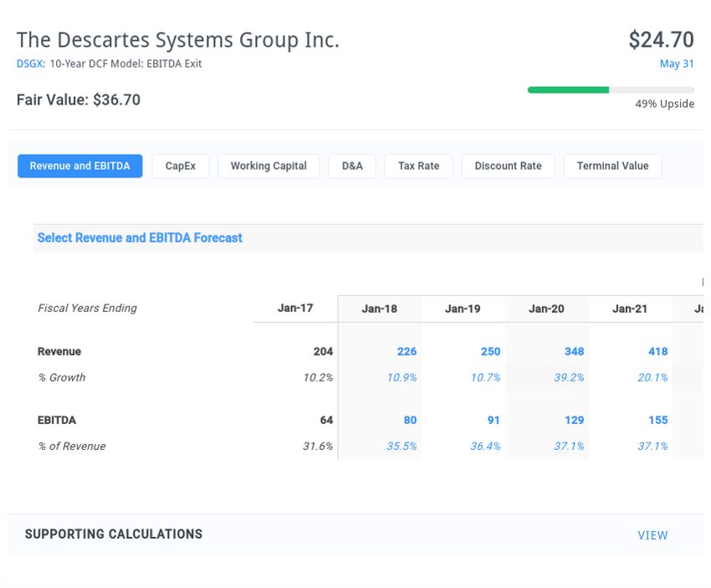The height and width of the screenshot is (588, 711).
Task: Click the Jan-17 revenue value 204
Action: 323,351
